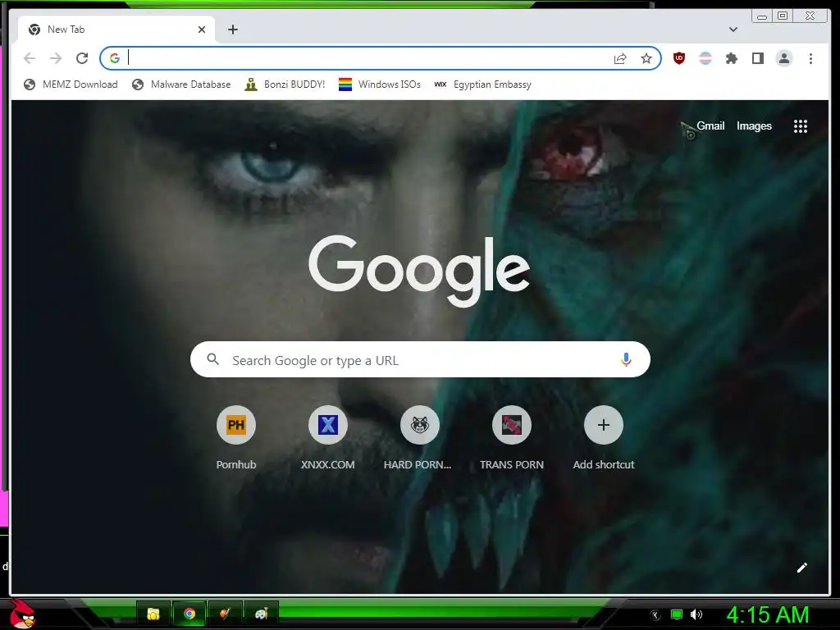Open the Google apps grid
Image resolution: width=840 pixels, height=630 pixels.
click(801, 126)
